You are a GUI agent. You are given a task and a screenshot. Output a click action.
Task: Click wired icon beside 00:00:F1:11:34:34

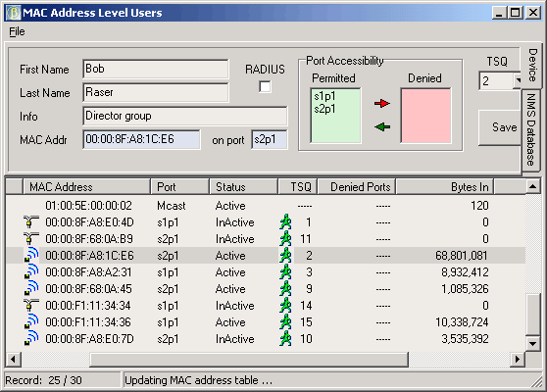point(30,305)
